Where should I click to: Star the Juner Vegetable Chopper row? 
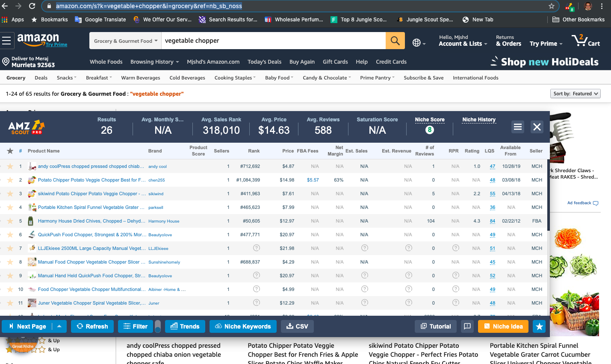coord(10,303)
